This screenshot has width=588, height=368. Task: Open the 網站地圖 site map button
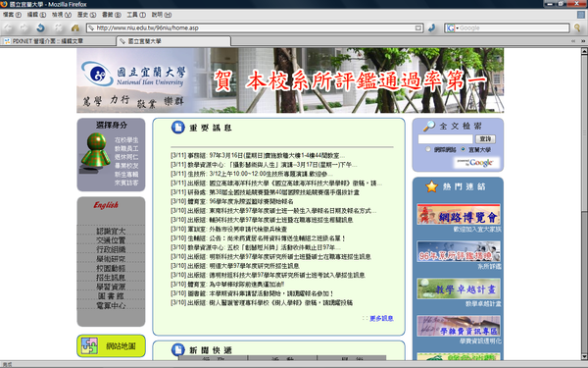point(111,345)
